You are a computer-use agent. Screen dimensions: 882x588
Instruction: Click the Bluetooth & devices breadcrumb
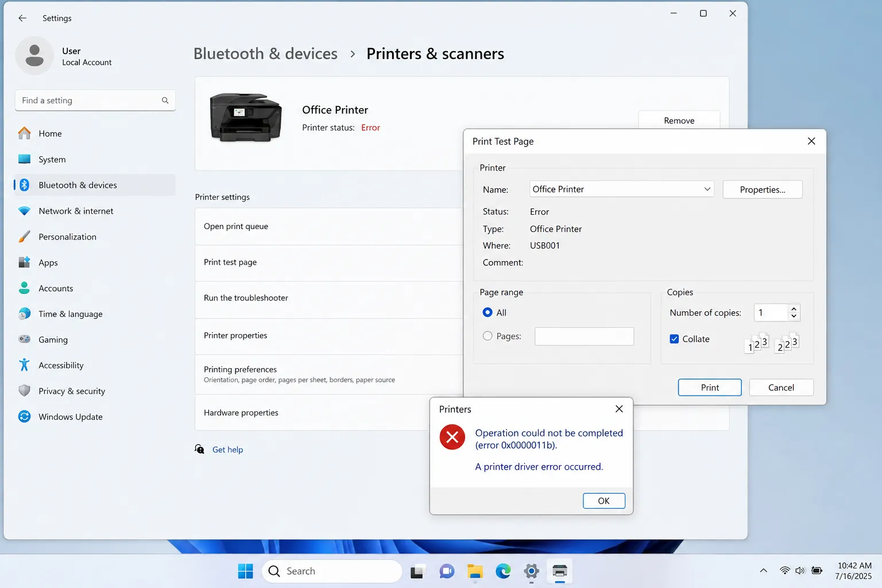point(265,53)
